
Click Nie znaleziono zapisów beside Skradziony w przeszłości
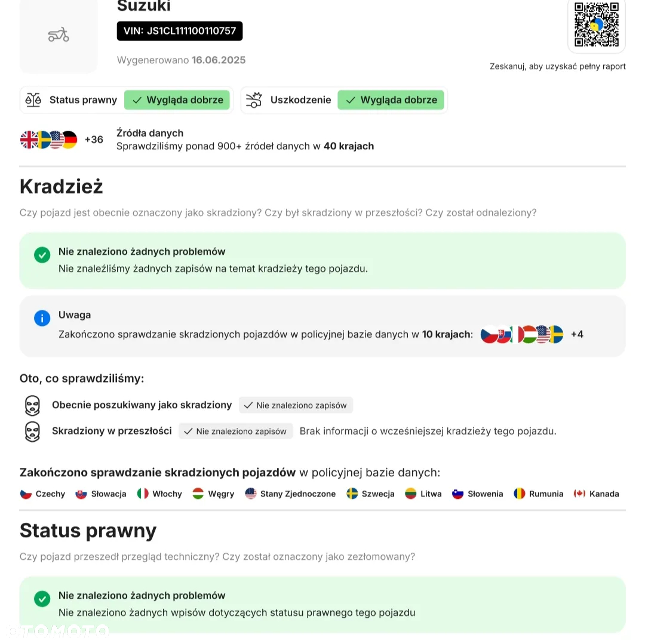click(x=236, y=431)
